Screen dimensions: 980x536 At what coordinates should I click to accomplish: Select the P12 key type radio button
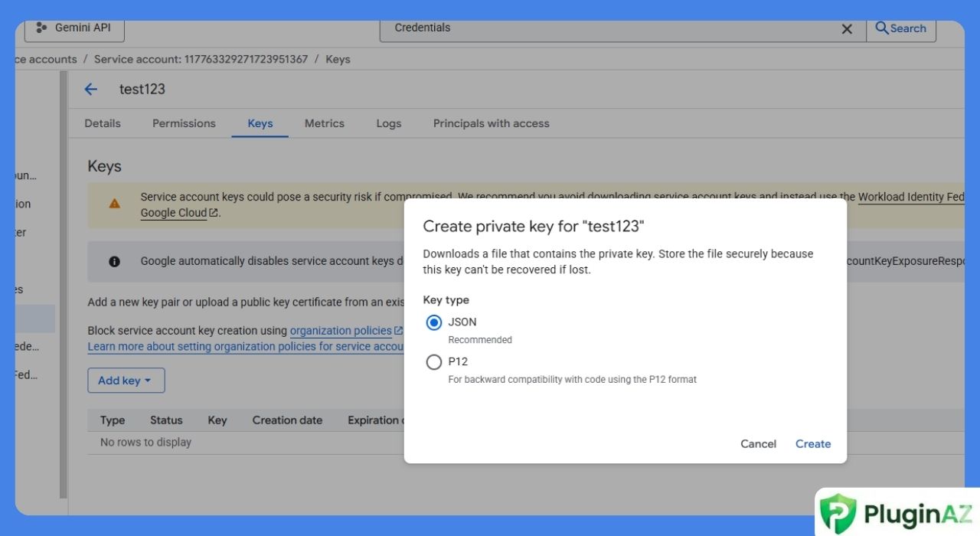pos(434,362)
